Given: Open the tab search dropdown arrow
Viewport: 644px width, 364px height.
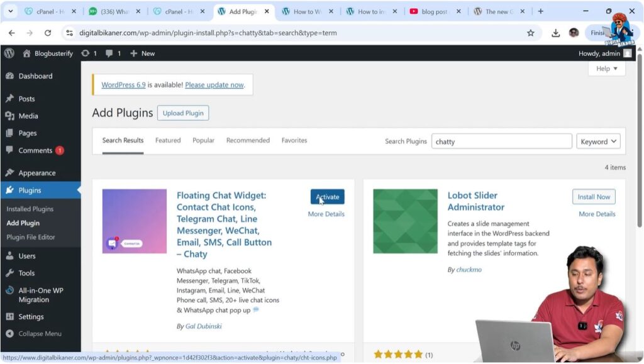Looking at the screenshot, I should [11, 11].
